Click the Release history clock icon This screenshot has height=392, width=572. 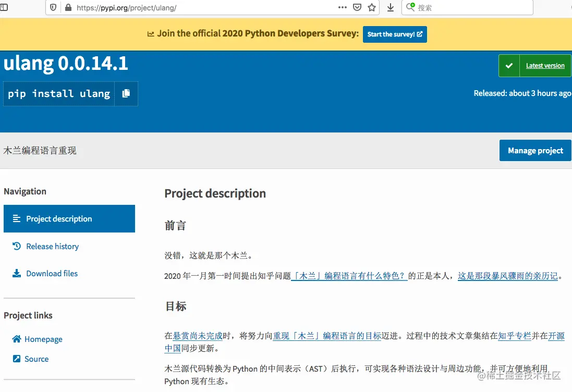click(x=17, y=246)
